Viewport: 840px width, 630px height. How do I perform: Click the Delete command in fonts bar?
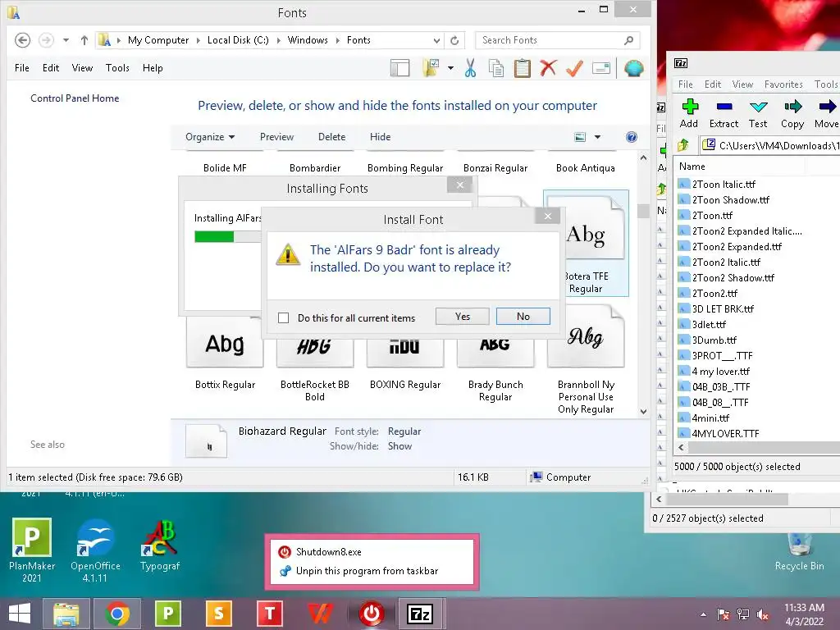[x=331, y=137]
